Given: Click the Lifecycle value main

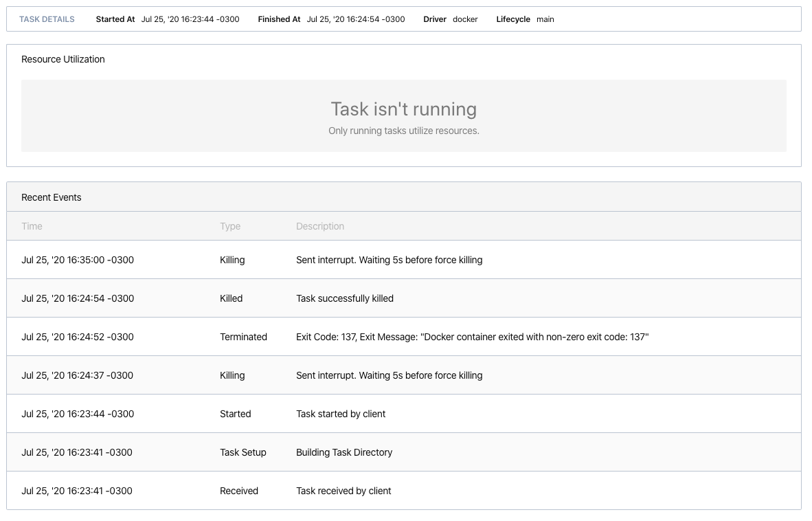Looking at the screenshot, I should click(x=545, y=19).
